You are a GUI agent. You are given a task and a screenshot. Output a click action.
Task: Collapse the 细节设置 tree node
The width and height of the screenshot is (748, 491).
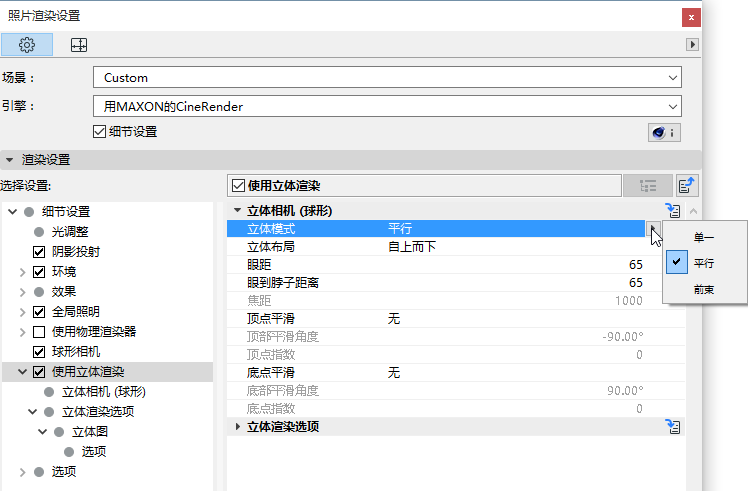(13, 211)
